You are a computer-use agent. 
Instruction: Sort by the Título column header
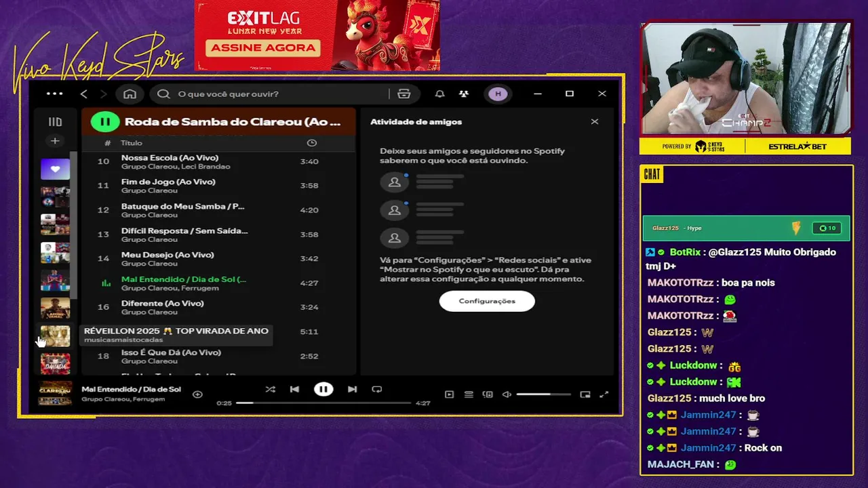point(132,143)
